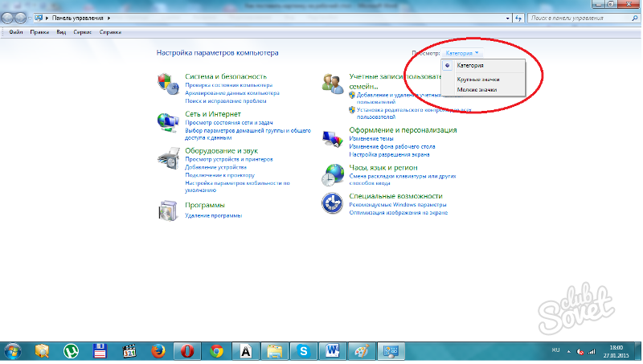Open the Ease of Access icon
The image size is (643, 364).
coord(333,202)
